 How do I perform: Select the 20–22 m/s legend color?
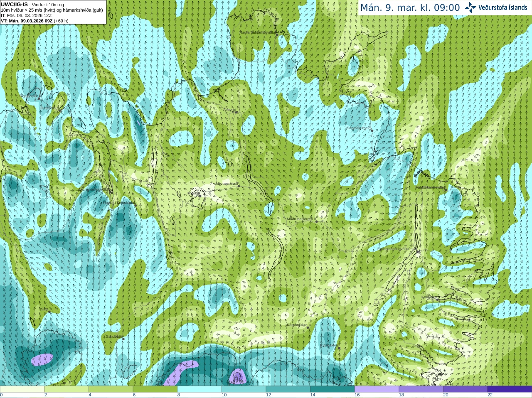[465, 389]
